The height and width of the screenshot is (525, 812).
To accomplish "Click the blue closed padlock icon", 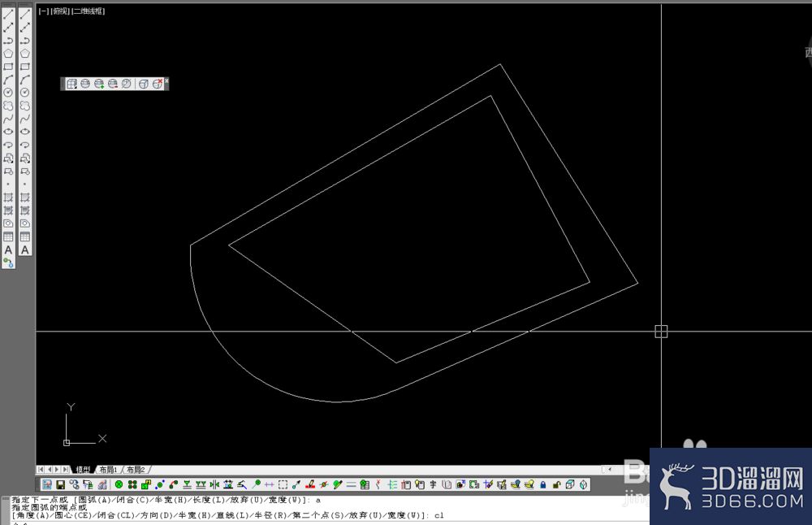I will (x=542, y=484).
